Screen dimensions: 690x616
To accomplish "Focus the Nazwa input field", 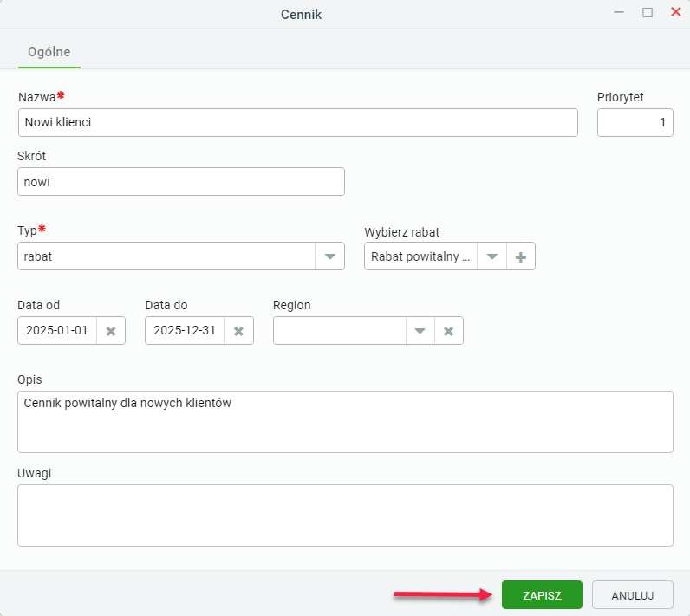I will tap(298, 123).
